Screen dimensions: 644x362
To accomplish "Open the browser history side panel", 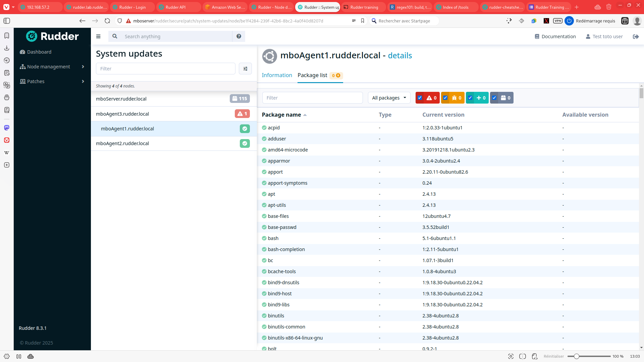I will pyautogui.click(x=7, y=60).
